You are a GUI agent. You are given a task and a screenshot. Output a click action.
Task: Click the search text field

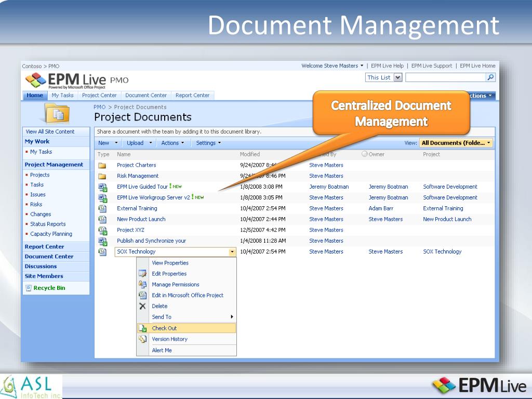pyautogui.click(x=446, y=77)
